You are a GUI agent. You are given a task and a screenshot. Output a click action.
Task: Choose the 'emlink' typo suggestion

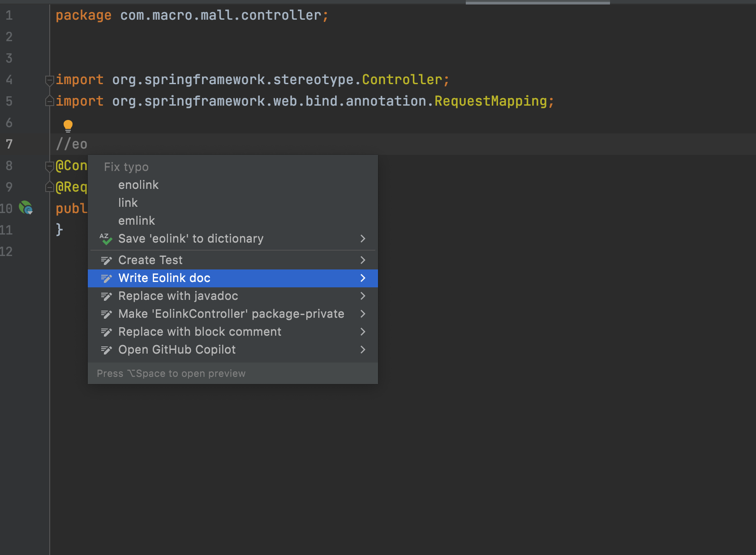pyautogui.click(x=233, y=221)
